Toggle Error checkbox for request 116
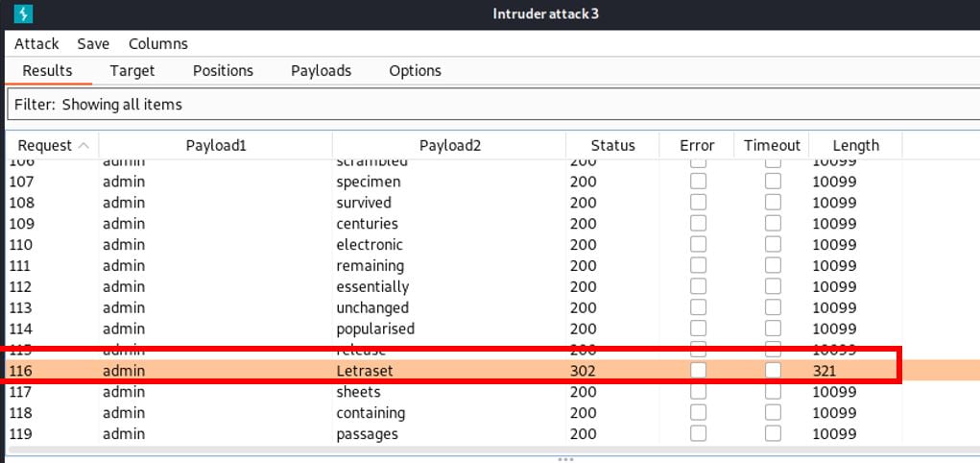 click(x=698, y=371)
